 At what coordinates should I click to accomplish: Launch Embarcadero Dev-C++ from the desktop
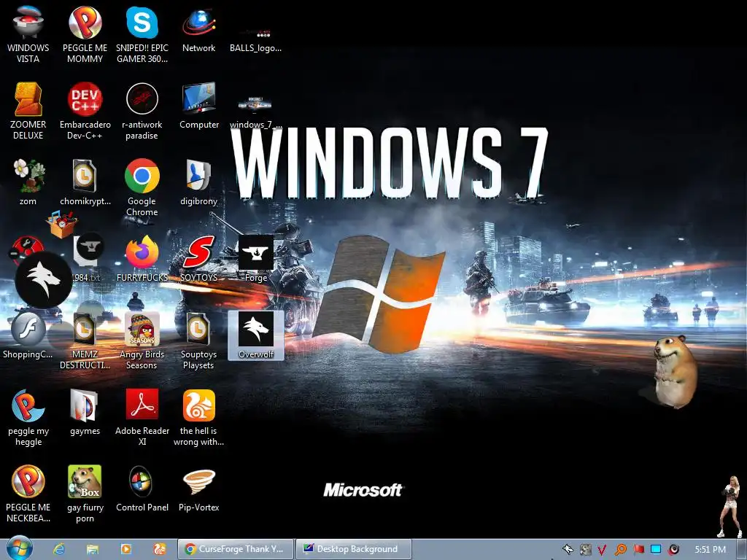85,111
